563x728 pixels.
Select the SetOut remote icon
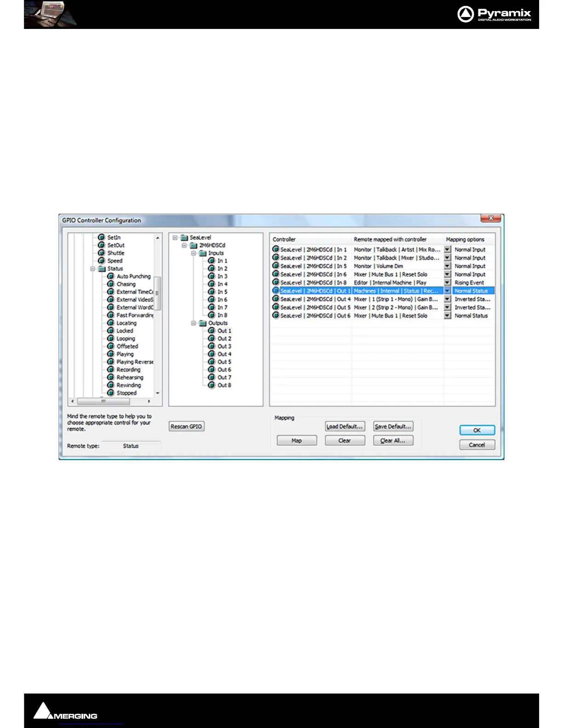coord(102,245)
